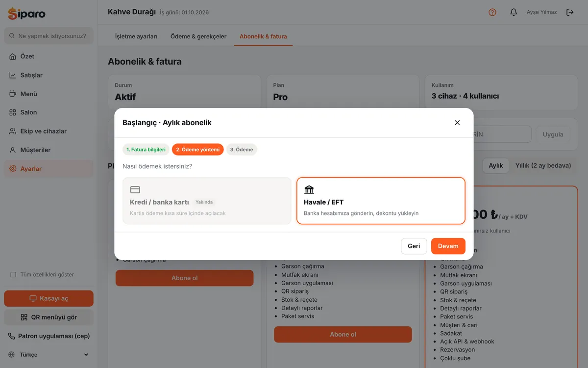
Task: Close the subscription dialog with X
Action: 457,123
